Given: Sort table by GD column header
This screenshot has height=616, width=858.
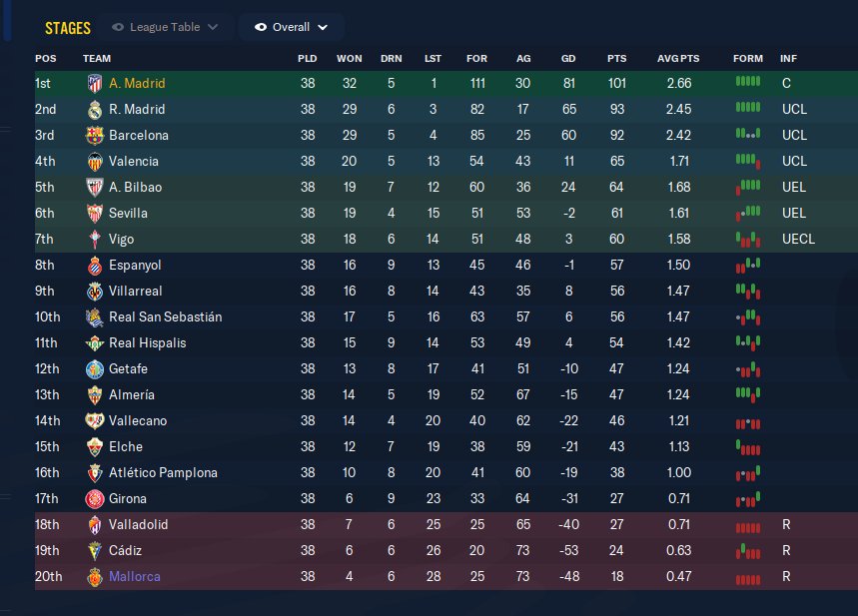Looking at the screenshot, I should [569, 59].
